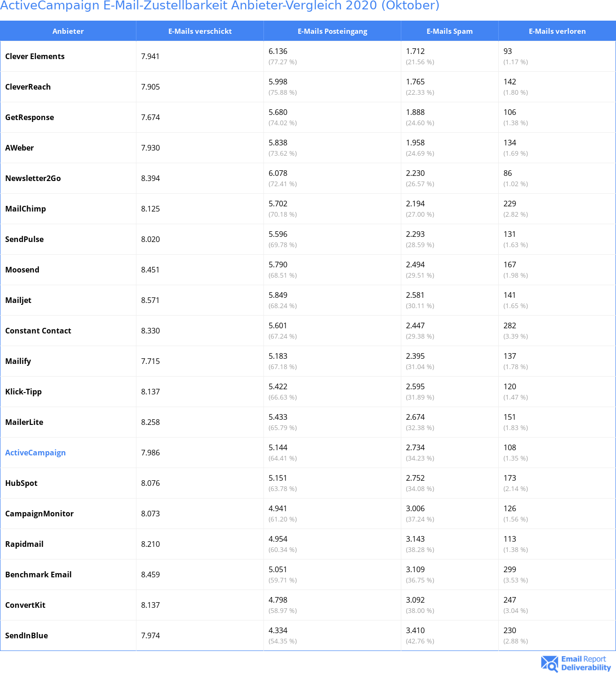Select the Newsletter2Go row label
Image resolution: width=616 pixels, height=673 pixels.
[x=33, y=178]
